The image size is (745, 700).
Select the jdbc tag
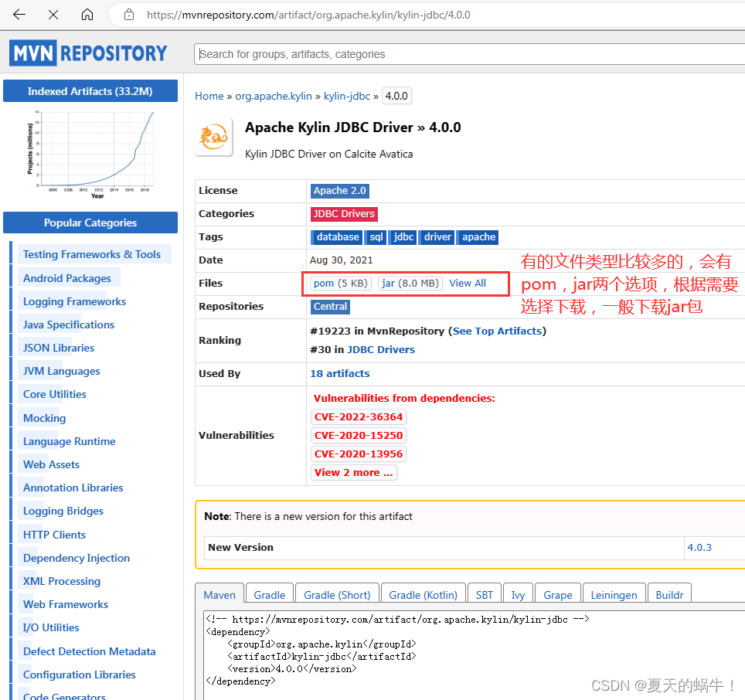pyautogui.click(x=403, y=237)
